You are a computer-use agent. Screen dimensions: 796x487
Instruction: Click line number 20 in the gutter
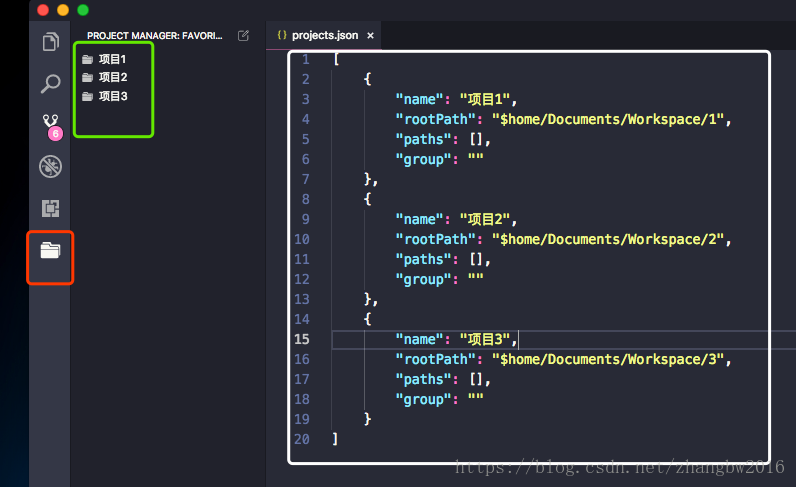pos(302,439)
